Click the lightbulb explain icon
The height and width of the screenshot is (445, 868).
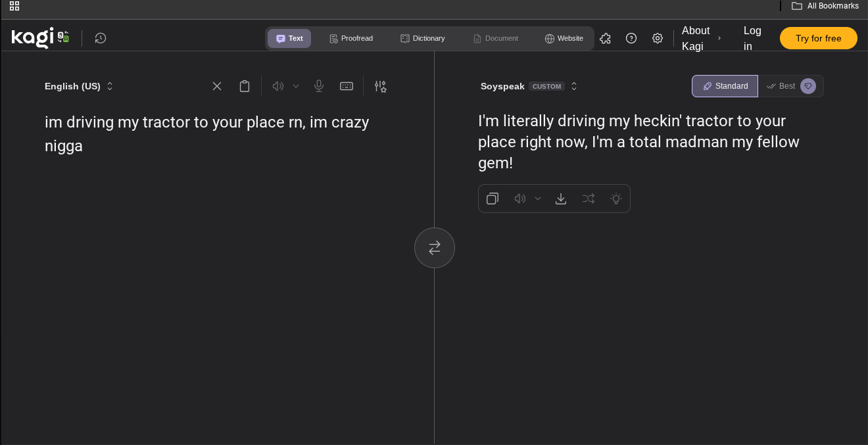coord(616,199)
